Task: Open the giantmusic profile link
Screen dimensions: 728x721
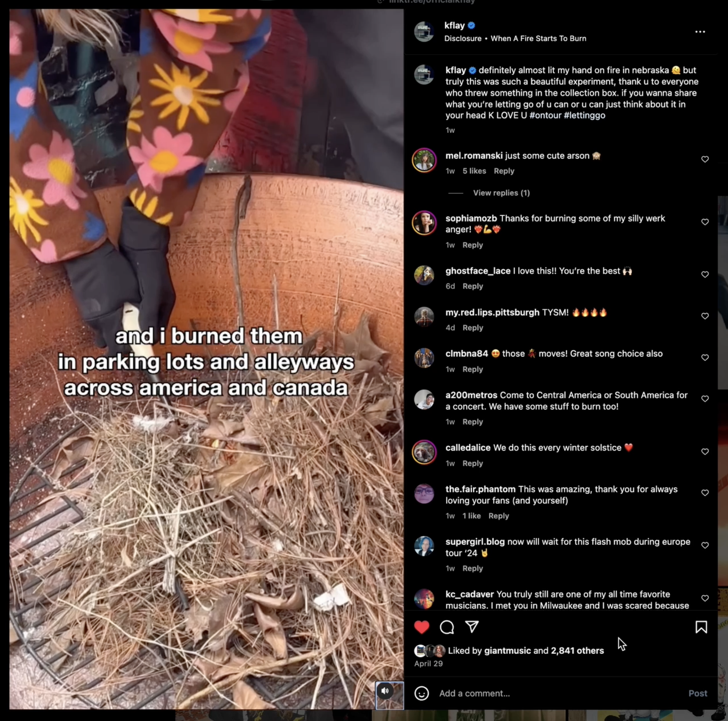Action: [x=507, y=650]
